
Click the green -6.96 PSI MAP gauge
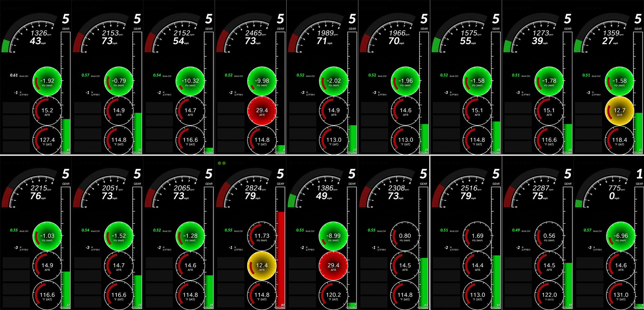click(620, 236)
